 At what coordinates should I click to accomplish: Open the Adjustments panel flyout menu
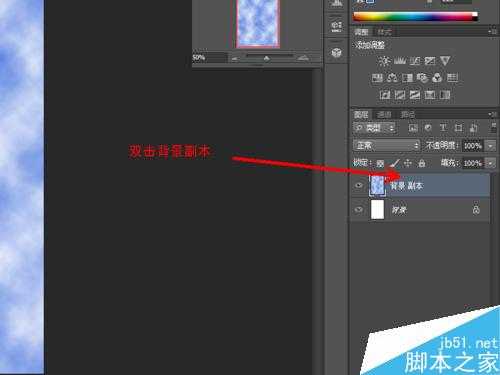coord(493,32)
